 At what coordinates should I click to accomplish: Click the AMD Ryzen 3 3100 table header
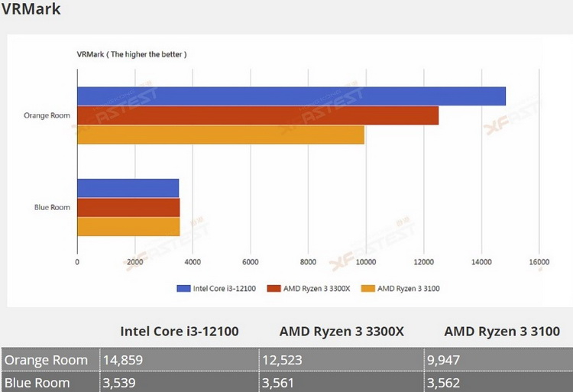pos(502,332)
